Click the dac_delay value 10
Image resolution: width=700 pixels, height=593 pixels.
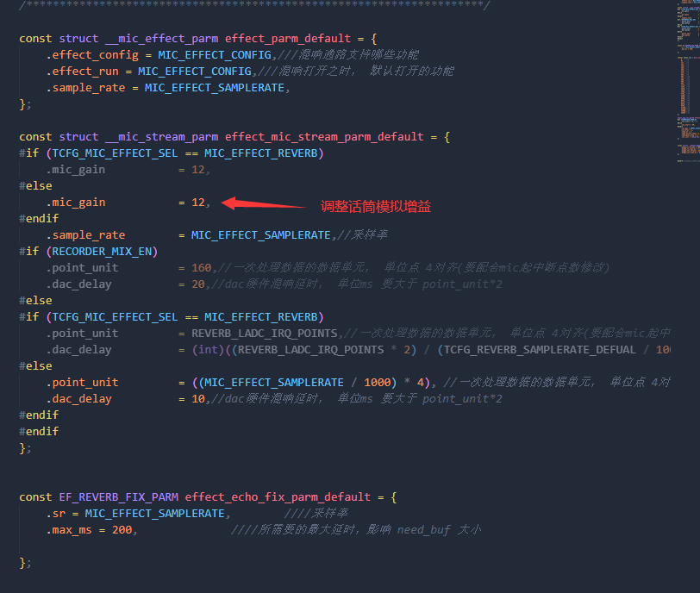pos(197,399)
